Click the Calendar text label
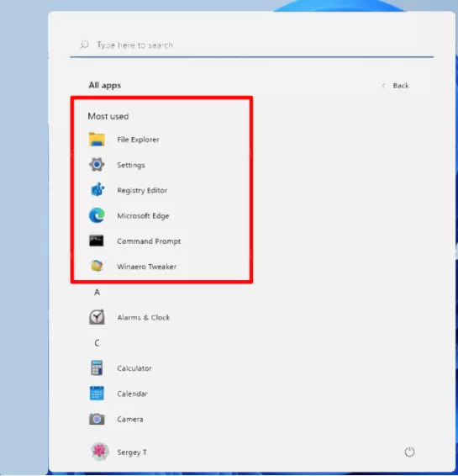The width and height of the screenshot is (458, 476). click(132, 394)
